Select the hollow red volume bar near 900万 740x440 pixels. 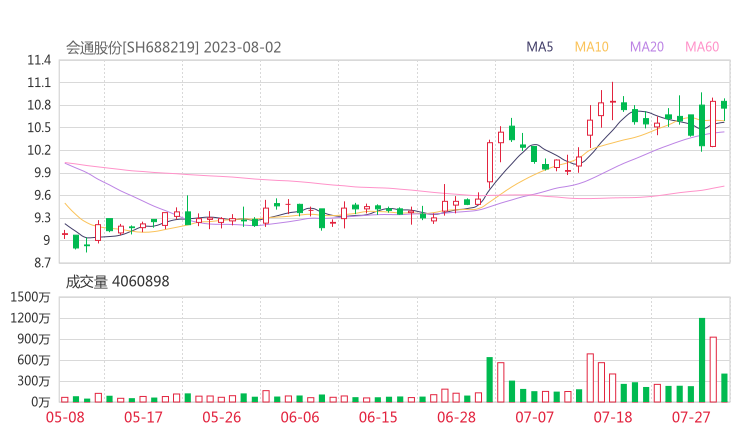tap(713, 370)
